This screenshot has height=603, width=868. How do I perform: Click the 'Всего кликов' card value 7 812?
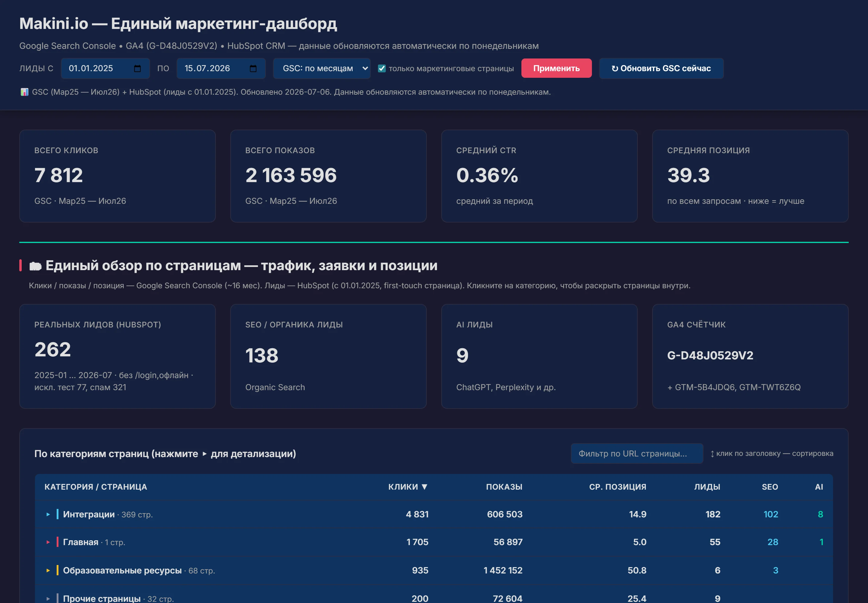click(58, 175)
